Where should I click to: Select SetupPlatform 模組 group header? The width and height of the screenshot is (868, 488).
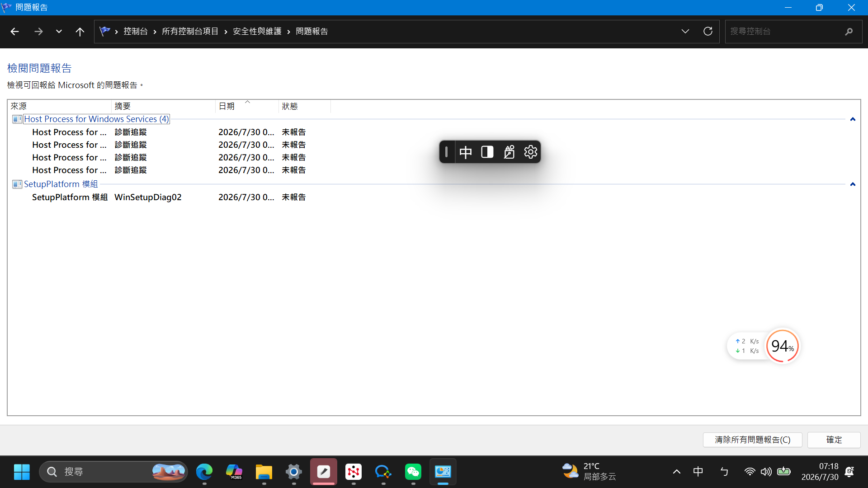[61, 184]
